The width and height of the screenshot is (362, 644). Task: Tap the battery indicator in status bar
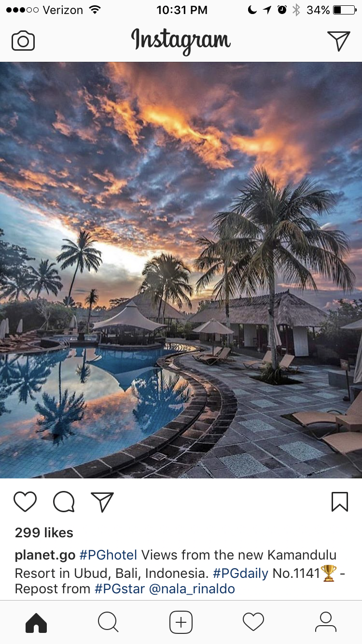[344, 10]
